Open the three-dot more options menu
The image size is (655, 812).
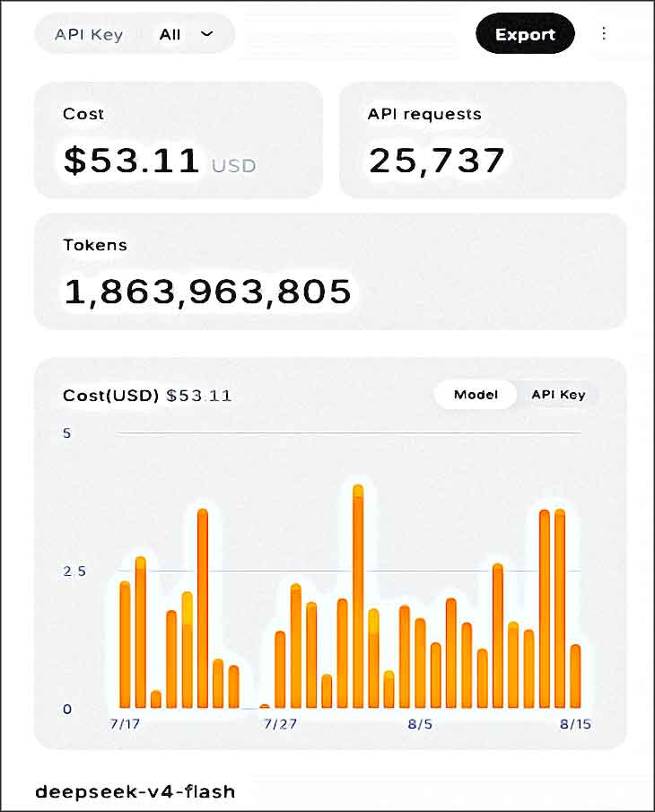604,34
